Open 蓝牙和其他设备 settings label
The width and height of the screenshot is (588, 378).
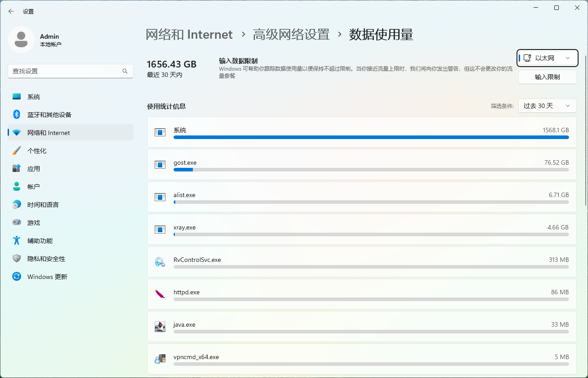[x=49, y=115]
